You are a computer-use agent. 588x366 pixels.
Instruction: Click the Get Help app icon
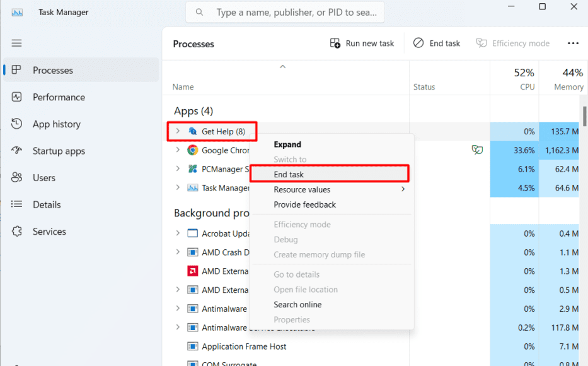tap(192, 131)
